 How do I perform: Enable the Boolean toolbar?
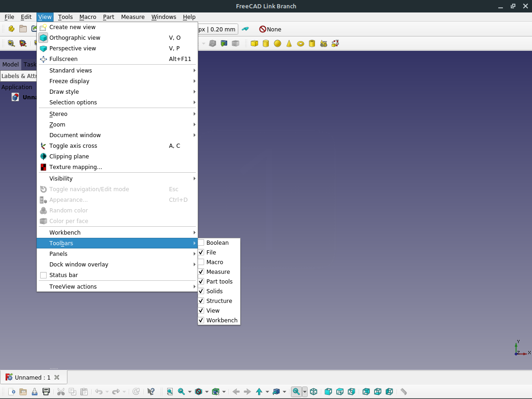click(217, 242)
